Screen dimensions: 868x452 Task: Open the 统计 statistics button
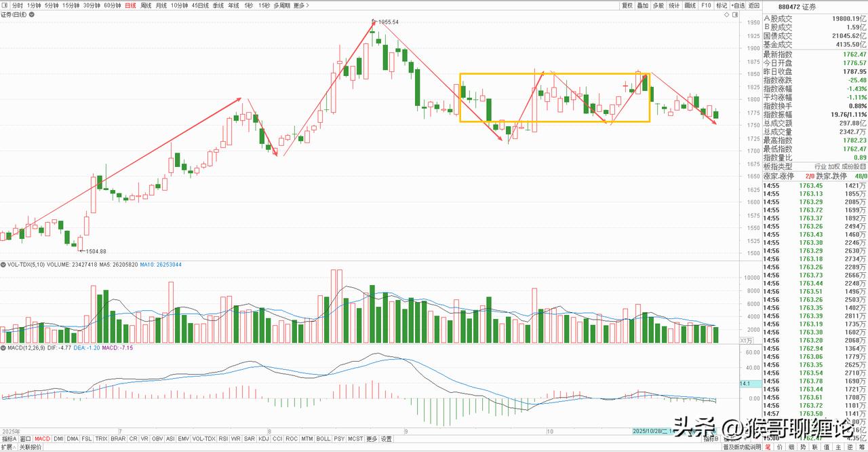pyautogui.click(x=674, y=5)
